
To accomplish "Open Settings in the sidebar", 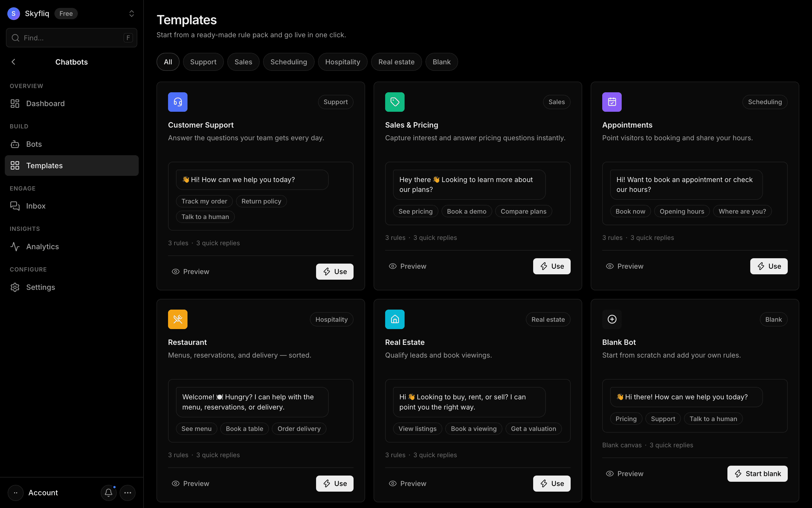I will [71, 287].
